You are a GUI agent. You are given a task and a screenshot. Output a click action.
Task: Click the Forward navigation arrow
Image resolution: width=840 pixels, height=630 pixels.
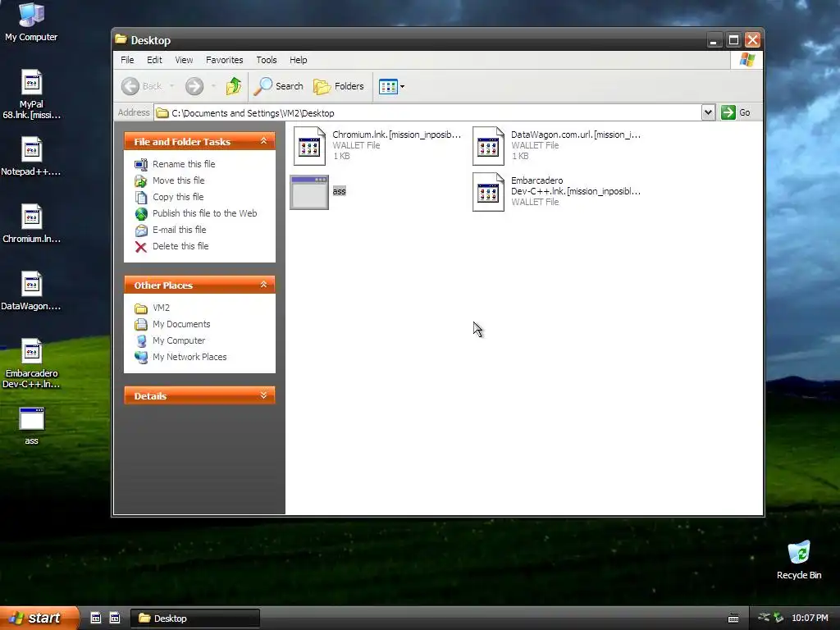[x=194, y=86]
